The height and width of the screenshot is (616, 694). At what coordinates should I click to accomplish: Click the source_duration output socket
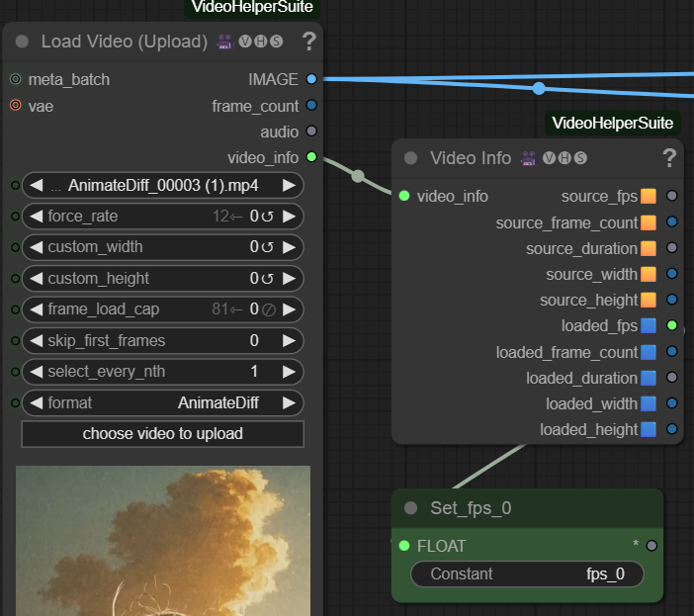(x=672, y=247)
